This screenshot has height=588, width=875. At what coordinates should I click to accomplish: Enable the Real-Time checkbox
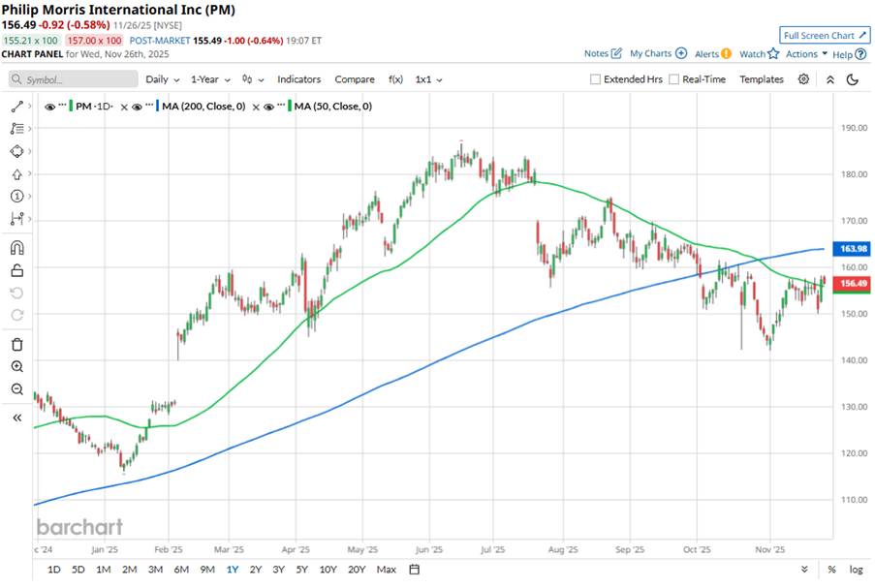674,79
